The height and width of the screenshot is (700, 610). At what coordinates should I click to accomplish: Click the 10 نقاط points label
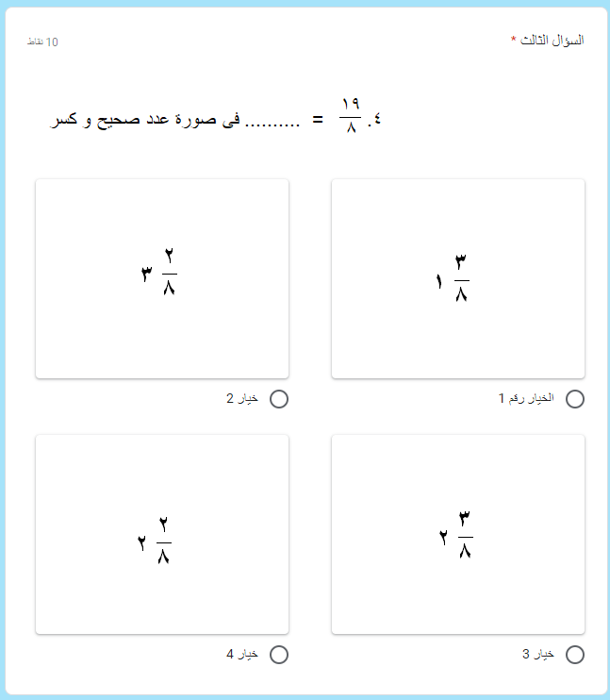click(42, 42)
